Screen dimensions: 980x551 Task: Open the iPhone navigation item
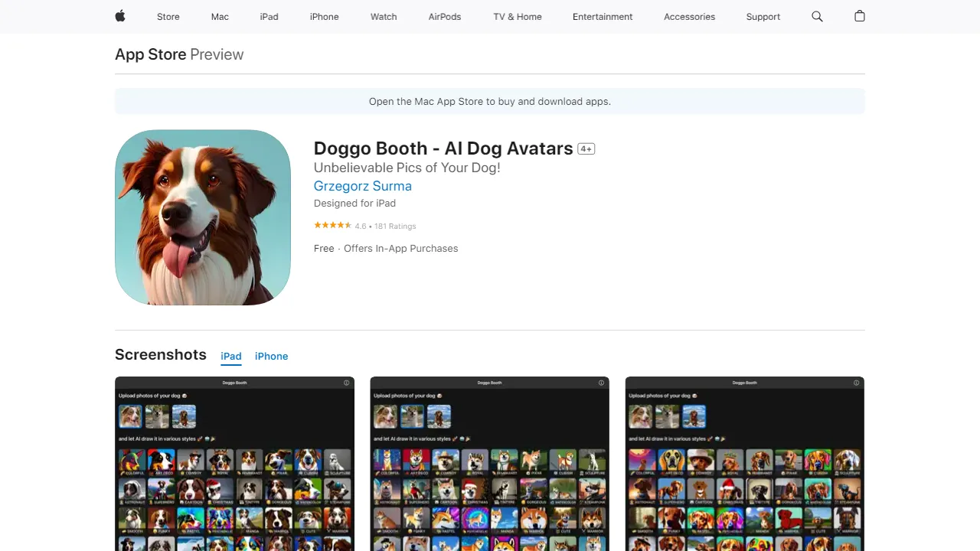point(324,17)
